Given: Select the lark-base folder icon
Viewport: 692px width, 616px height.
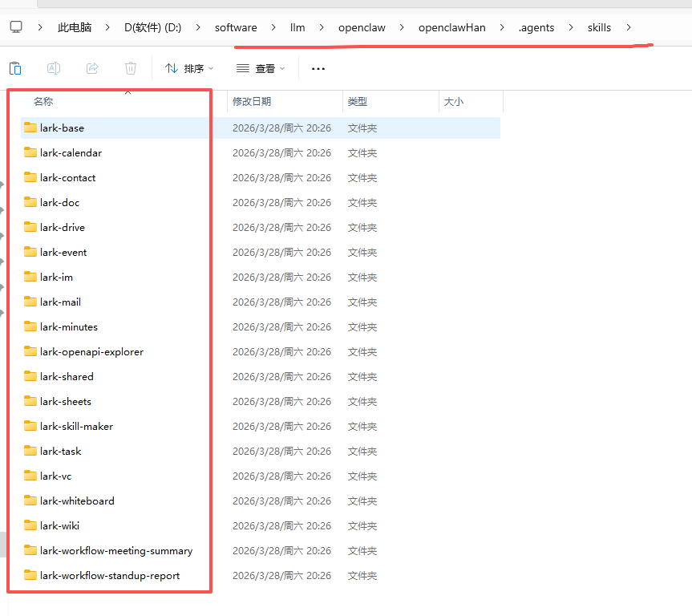Looking at the screenshot, I should 30,128.
